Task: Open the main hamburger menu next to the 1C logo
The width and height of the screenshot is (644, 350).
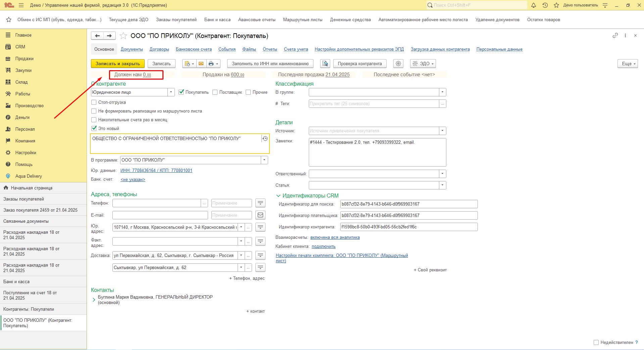Action: point(21,5)
